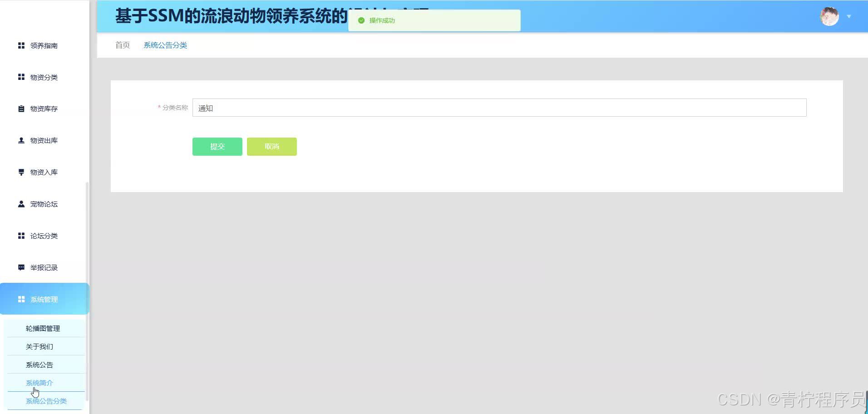Click the 分类名称 field label
Screen dimensions: 868x414
point(175,108)
